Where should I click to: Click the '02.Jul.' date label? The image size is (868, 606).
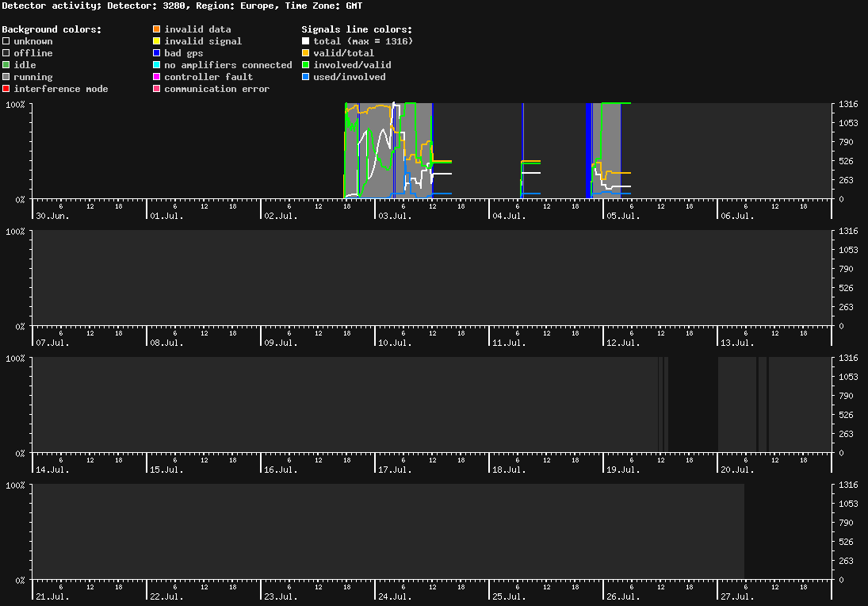[x=281, y=216]
